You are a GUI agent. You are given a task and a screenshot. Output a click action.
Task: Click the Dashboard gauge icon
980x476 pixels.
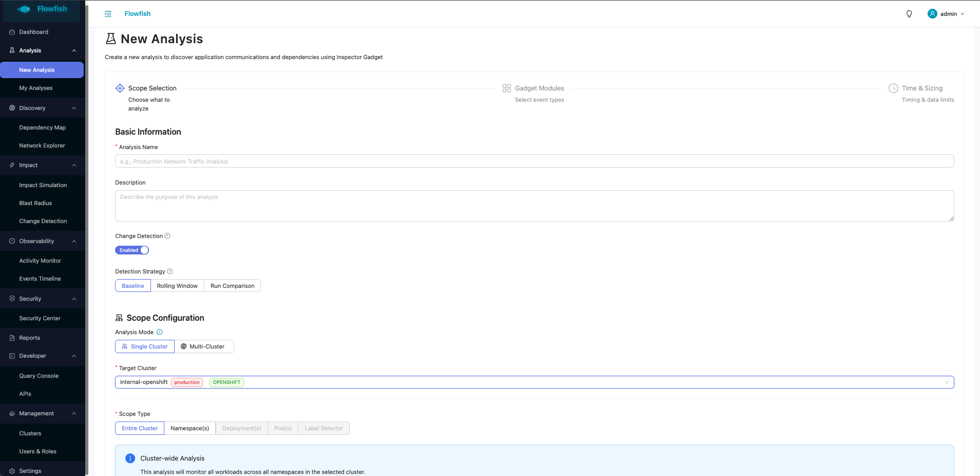tap(12, 32)
